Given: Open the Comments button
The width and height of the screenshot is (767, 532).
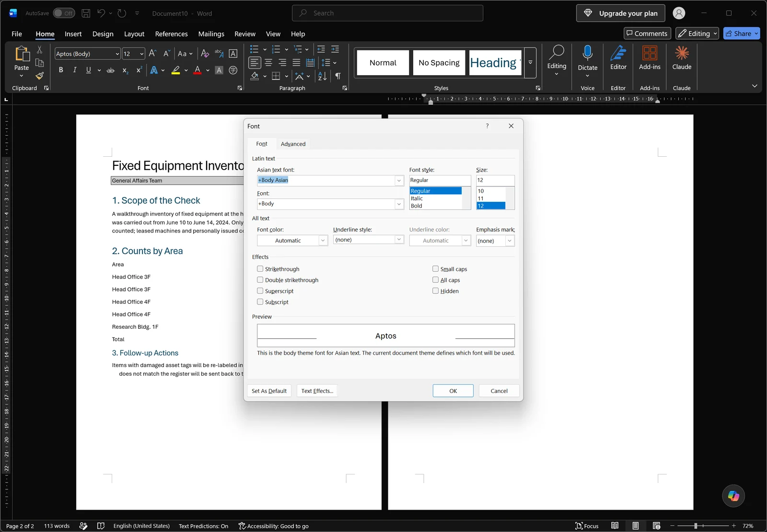Looking at the screenshot, I should click(x=647, y=34).
